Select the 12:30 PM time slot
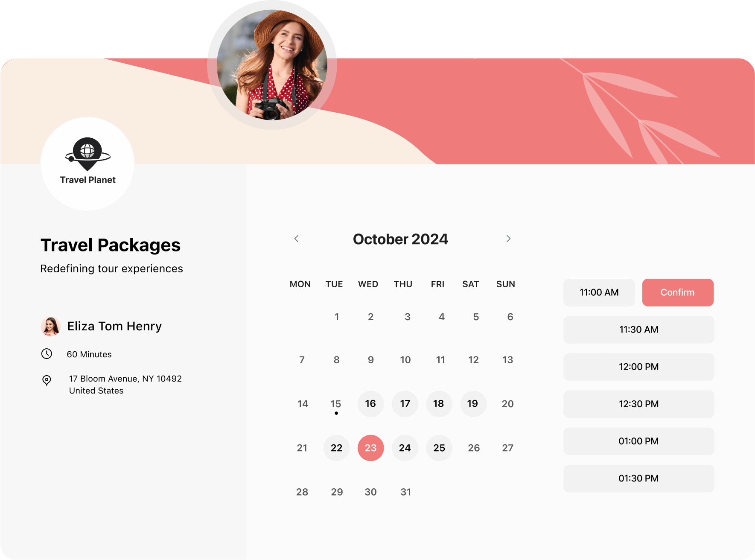Viewport: 755px width, 560px height. tap(638, 404)
